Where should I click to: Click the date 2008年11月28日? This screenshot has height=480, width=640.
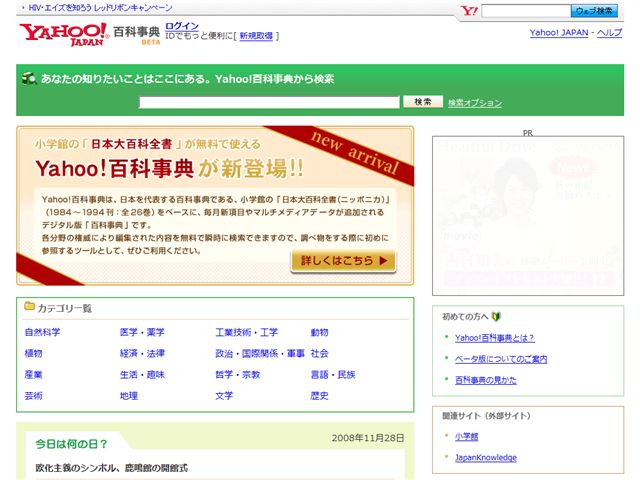(368, 438)
